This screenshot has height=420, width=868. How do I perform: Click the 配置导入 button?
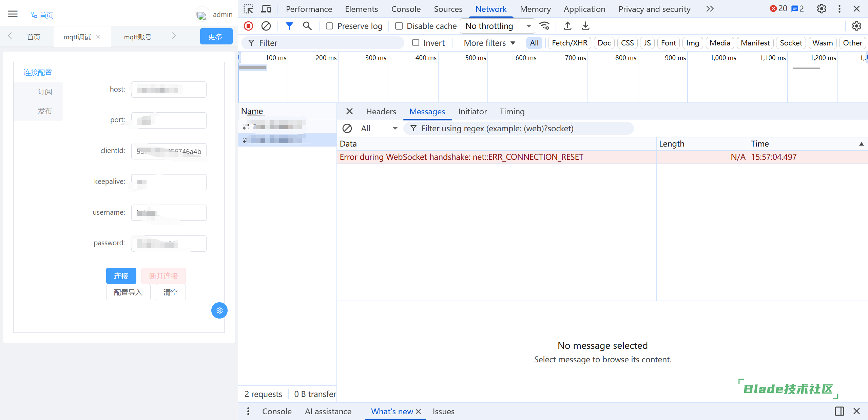click(128, 292)
